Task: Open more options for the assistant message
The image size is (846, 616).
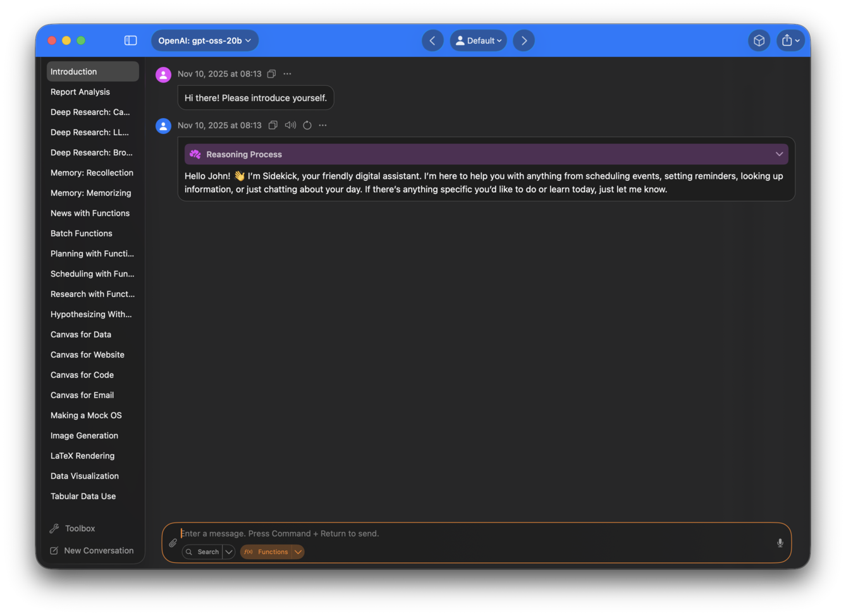Action: 323,125
